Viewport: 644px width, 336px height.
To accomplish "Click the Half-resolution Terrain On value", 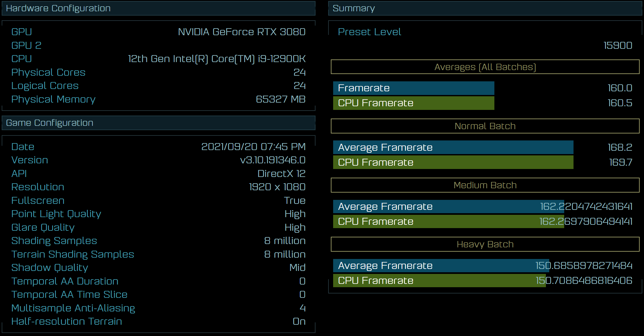I will tap(299, 321).
